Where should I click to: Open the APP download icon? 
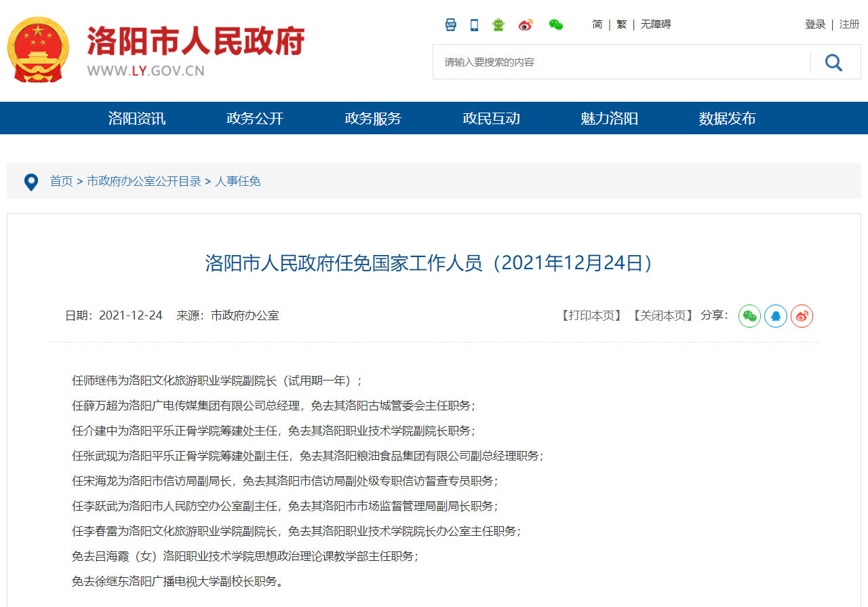click(451, 25)
